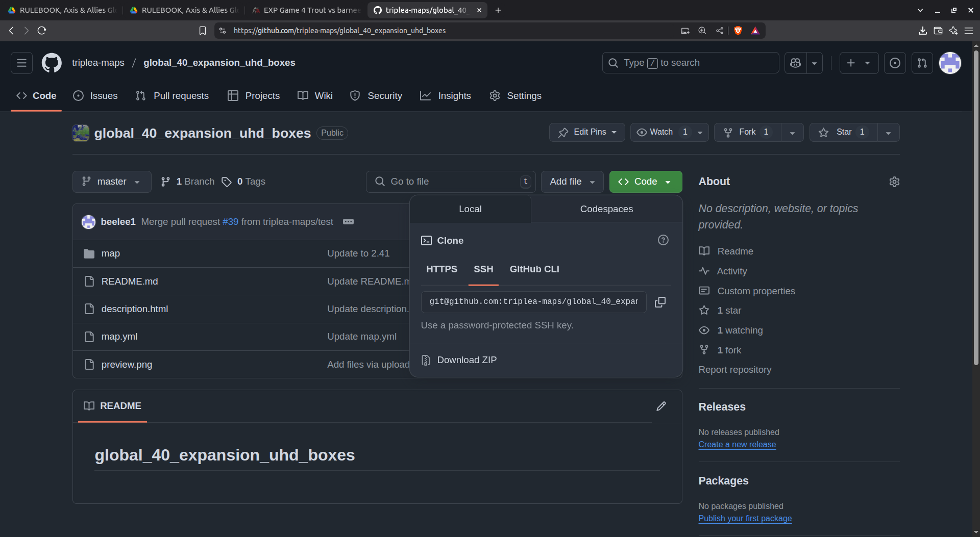Open the create new plus dropdown
980x537 pixels.
click(x=859, y=63)
